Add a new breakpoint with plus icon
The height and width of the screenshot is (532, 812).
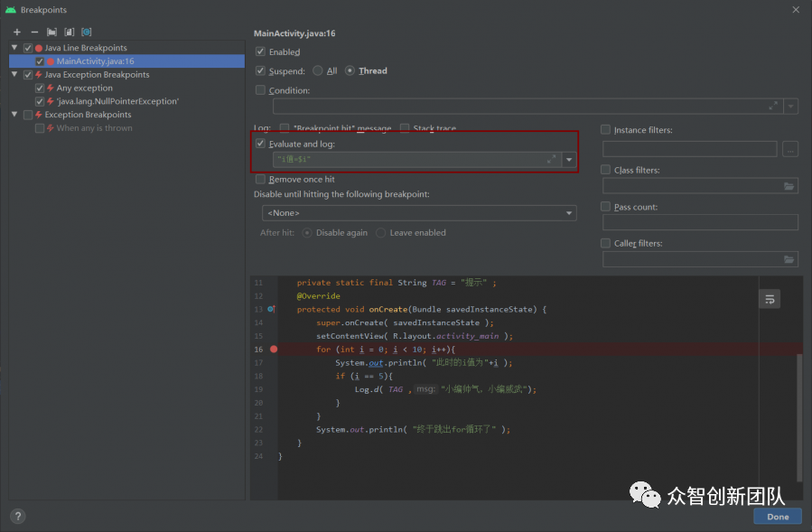point(17,33)
